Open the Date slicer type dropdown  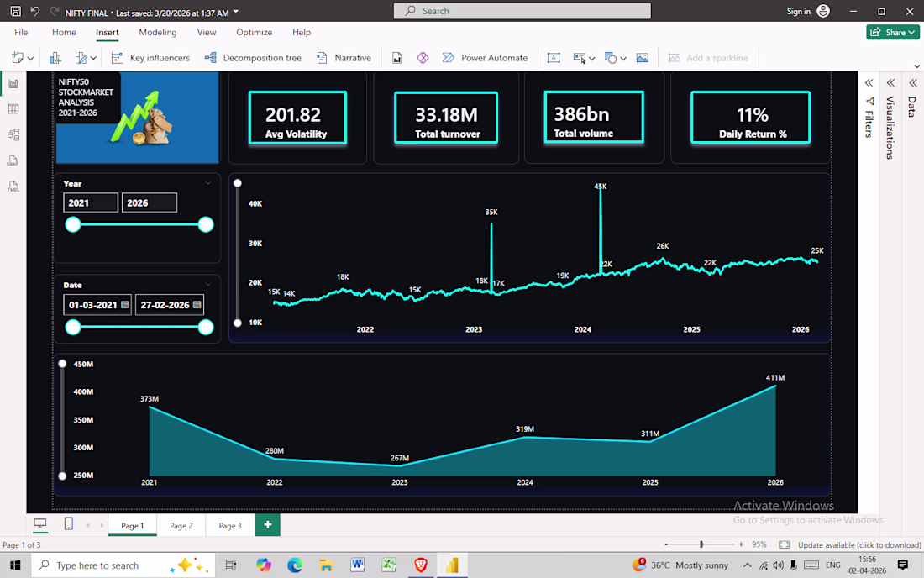(x=208, y=285)
